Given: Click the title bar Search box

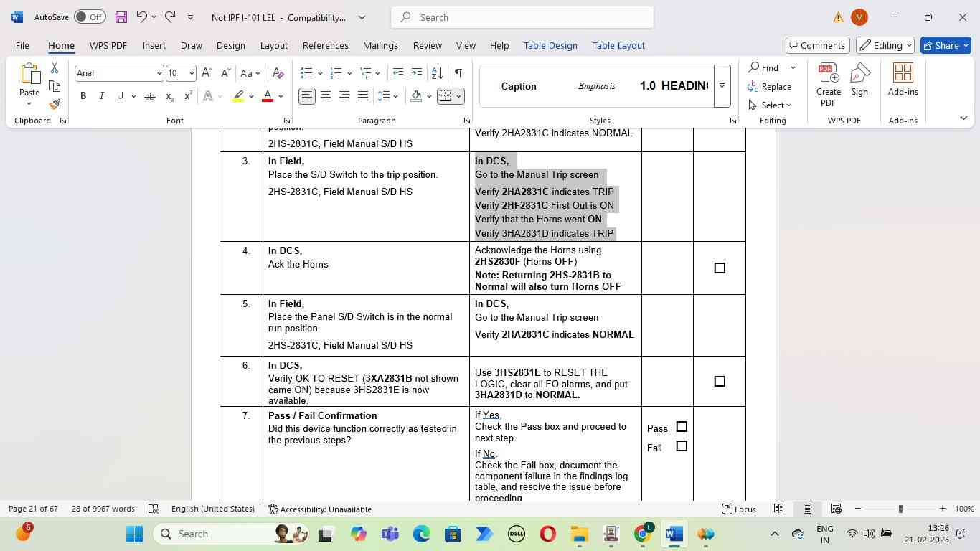Looking at the screenshot, I should 522,17.
